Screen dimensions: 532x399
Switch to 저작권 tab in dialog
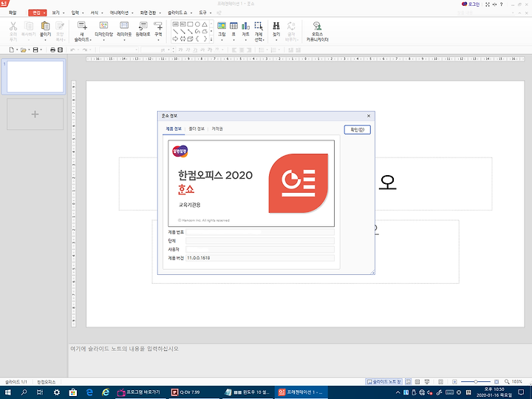click(x=217, y=129)
